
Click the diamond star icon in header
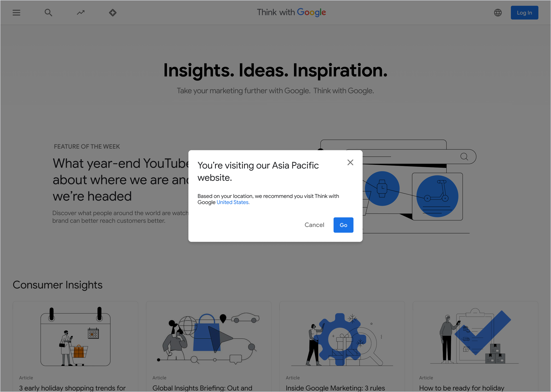(113, 13)
